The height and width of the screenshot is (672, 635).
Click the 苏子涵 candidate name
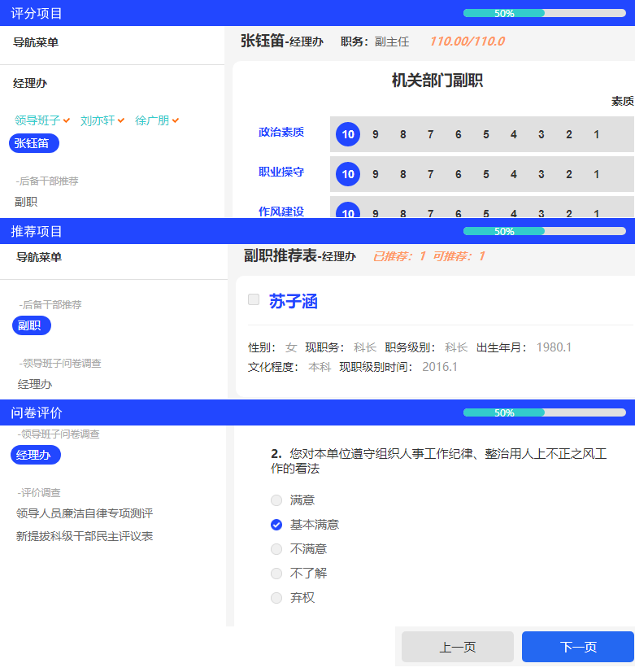(294, 301)
